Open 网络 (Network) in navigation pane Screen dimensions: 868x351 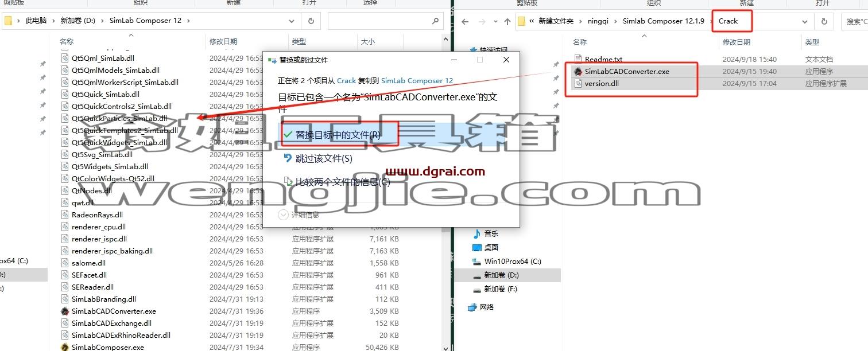(487, 307)
